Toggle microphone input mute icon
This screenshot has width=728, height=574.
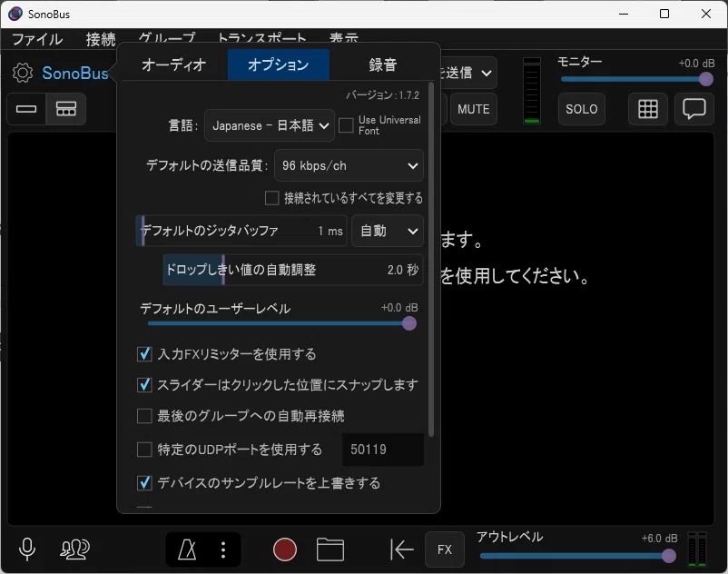pyautogui.click(x=27, y=549)
